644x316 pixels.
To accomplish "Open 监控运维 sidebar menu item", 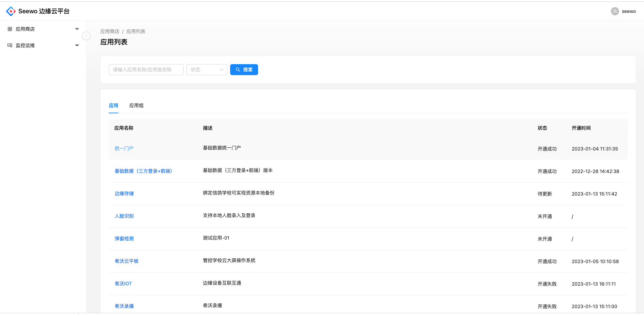I will [43, 45].
